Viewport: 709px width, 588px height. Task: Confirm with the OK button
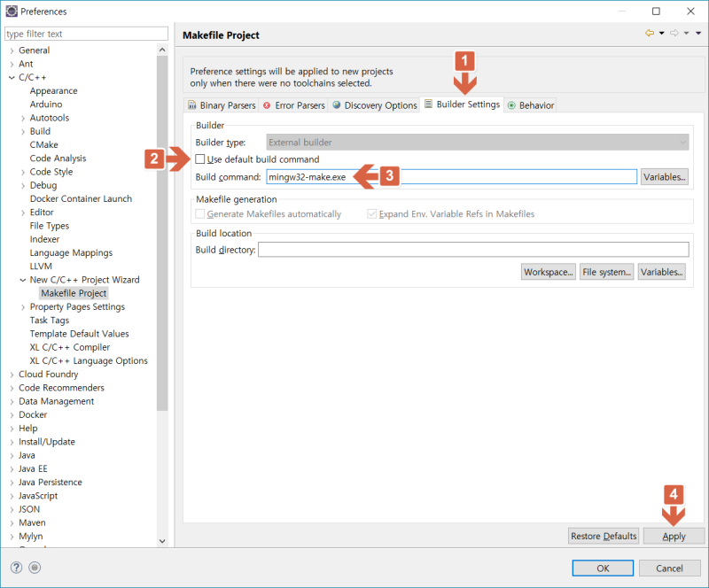(603, 568)
